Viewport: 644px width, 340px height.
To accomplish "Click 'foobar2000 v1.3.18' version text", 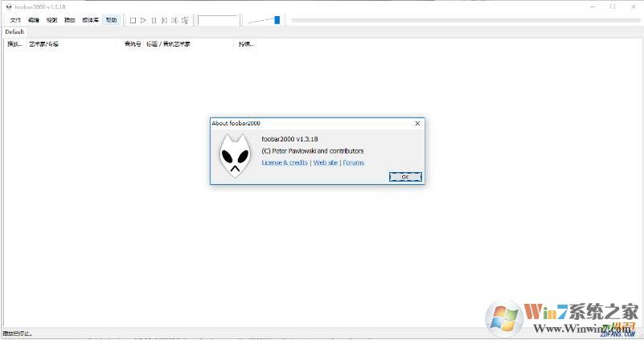I will point(289,139).
